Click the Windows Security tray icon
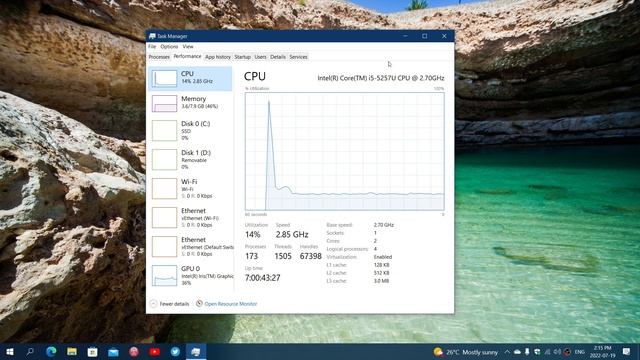Viewport: 640px width, 360px height. [537, 352]
